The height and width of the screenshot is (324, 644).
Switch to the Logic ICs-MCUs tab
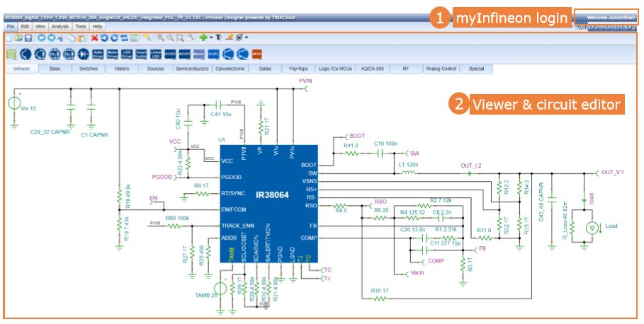(336, 69)
